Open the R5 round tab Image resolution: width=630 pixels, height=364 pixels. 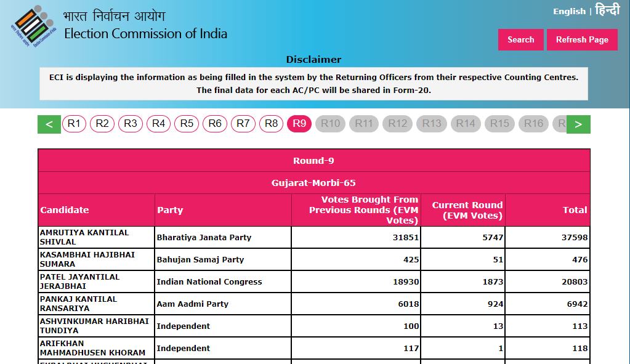click(x=187, y=124)
